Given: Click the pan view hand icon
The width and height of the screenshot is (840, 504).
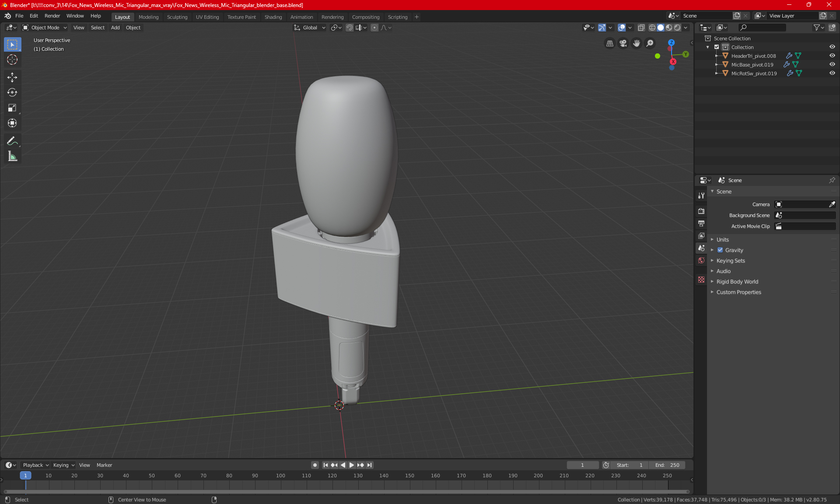Looking at the screenshot, I should click(637, 43).
